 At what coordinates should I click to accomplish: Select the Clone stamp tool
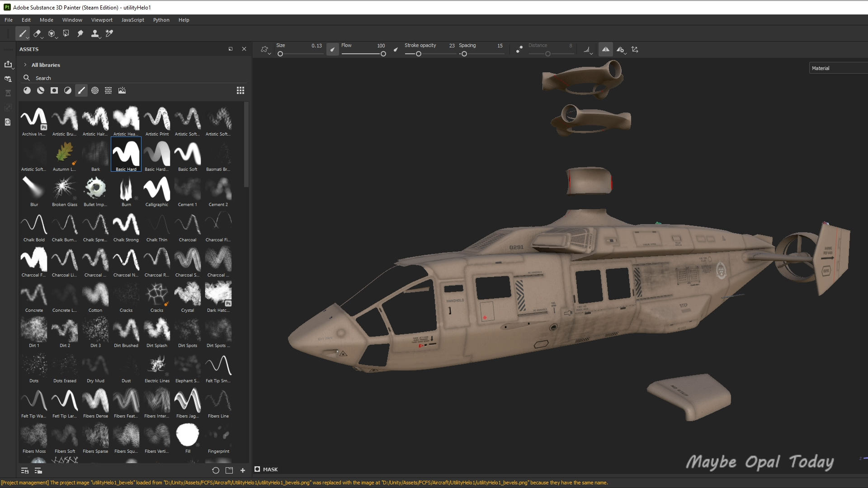coord(95,33)
